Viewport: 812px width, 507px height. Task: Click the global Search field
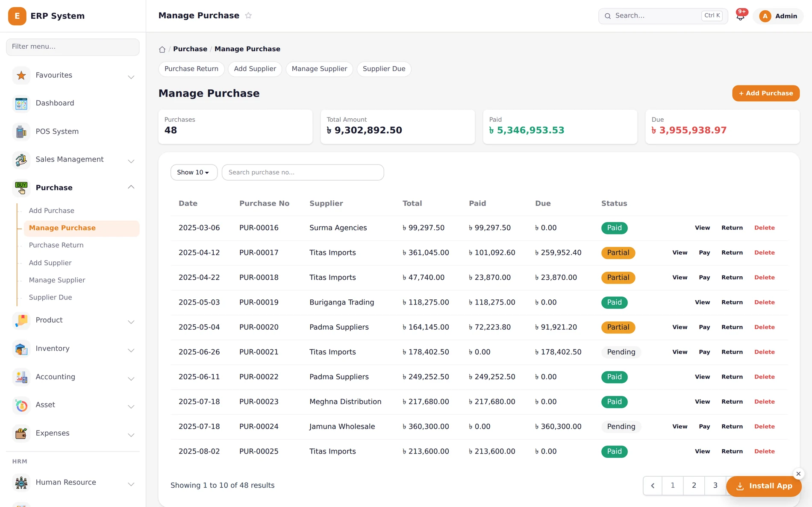tap(663, 16)
